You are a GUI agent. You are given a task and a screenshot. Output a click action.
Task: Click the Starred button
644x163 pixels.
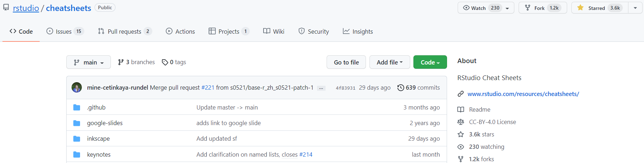pos(600,8)
